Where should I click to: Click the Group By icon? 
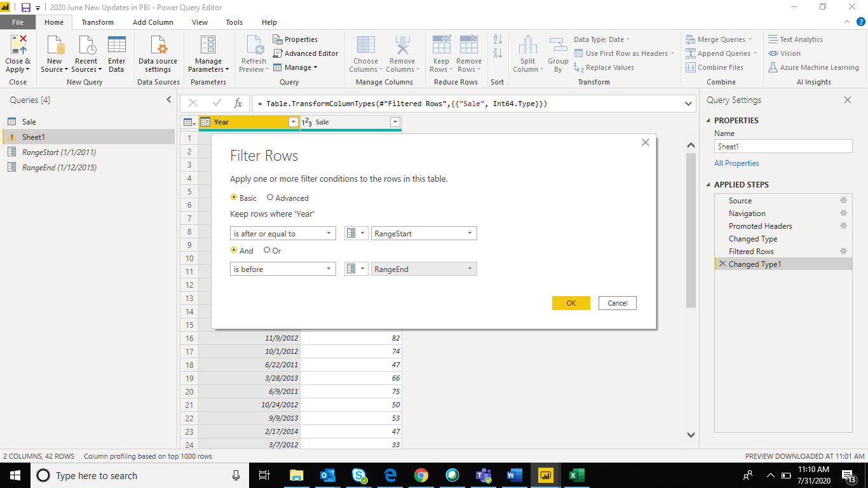pyautogui.click(x=558, y=46)
